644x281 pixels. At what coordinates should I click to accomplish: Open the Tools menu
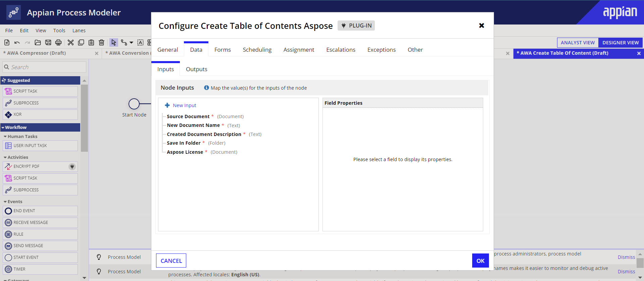point(59,31)
